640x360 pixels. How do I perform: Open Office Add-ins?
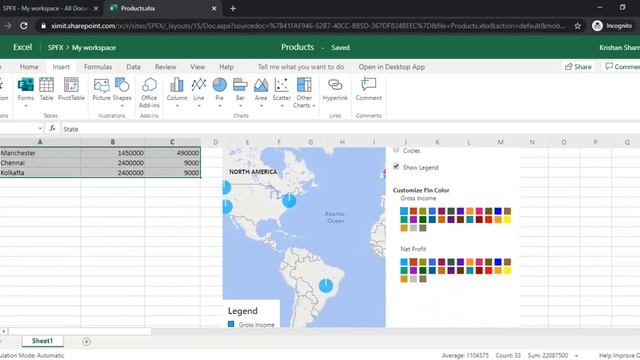pos(149,93)
